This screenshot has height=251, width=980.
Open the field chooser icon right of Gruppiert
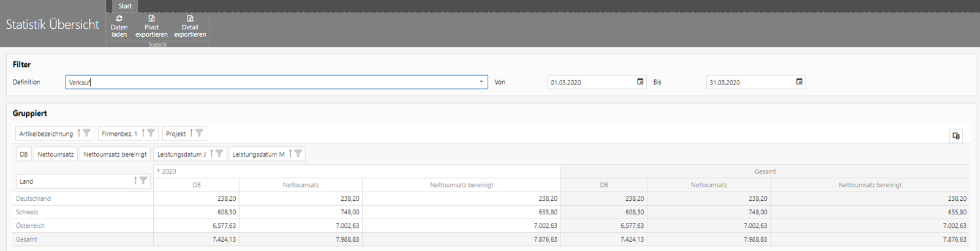956,136
